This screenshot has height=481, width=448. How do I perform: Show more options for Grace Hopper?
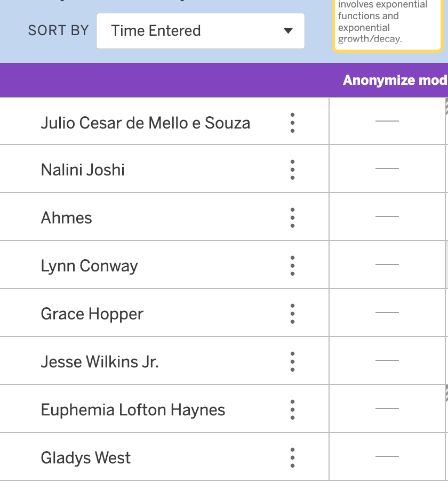pos(292,314)
